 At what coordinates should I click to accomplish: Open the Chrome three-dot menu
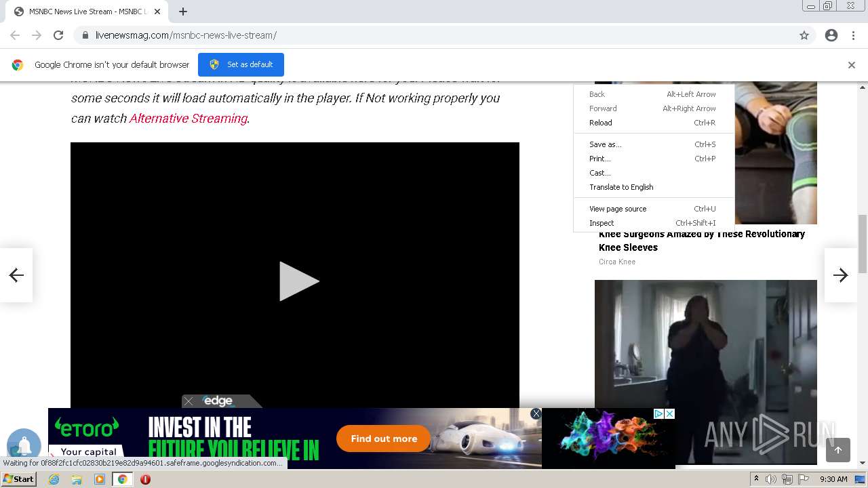click(x=853, y=35)
